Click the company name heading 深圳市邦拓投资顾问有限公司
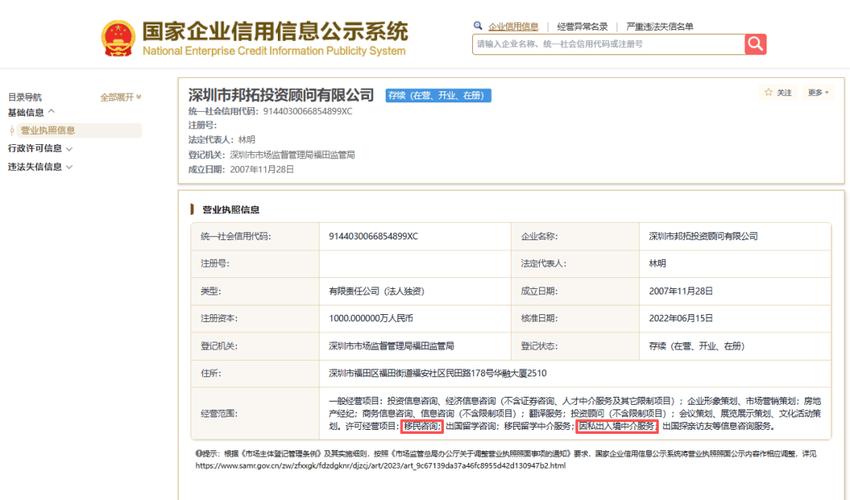 click(x=281, y=95)
